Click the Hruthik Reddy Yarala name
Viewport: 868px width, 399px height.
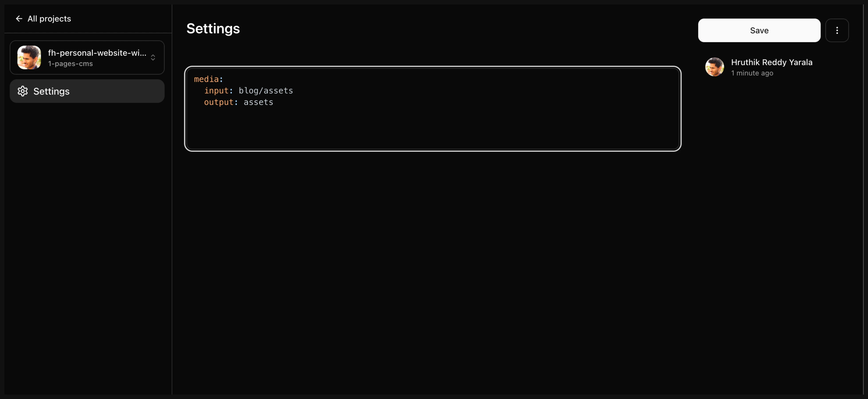771,62
